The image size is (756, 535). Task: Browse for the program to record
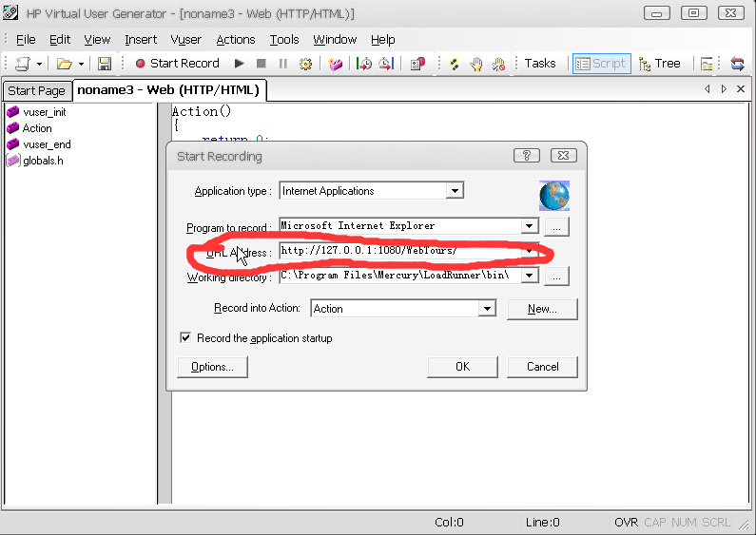click(556, 227)
